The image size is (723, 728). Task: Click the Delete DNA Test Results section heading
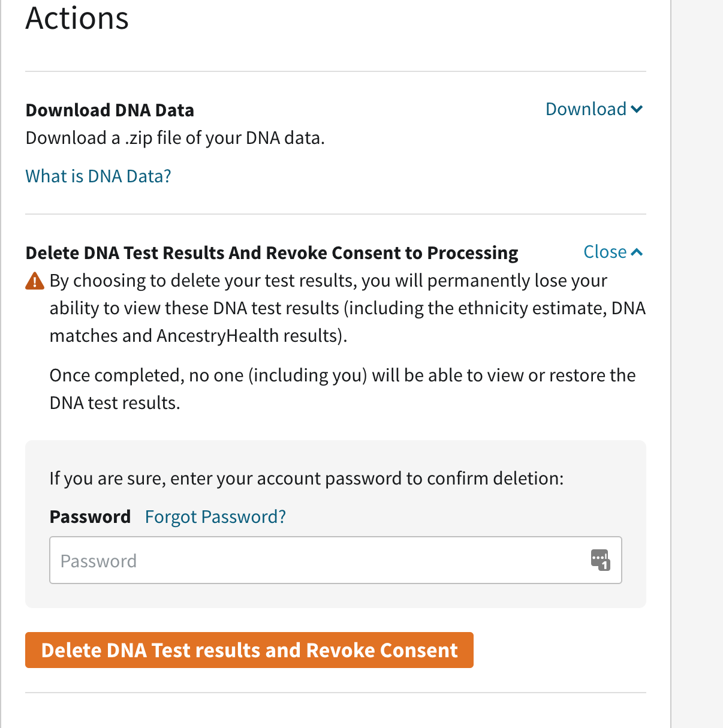272,253
